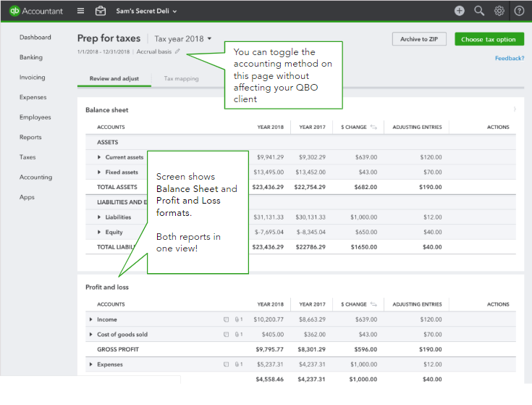532x405 pixels.
Task: Click Gross profit 2018 value $9,795.77
Action: (x=270, y=349)
